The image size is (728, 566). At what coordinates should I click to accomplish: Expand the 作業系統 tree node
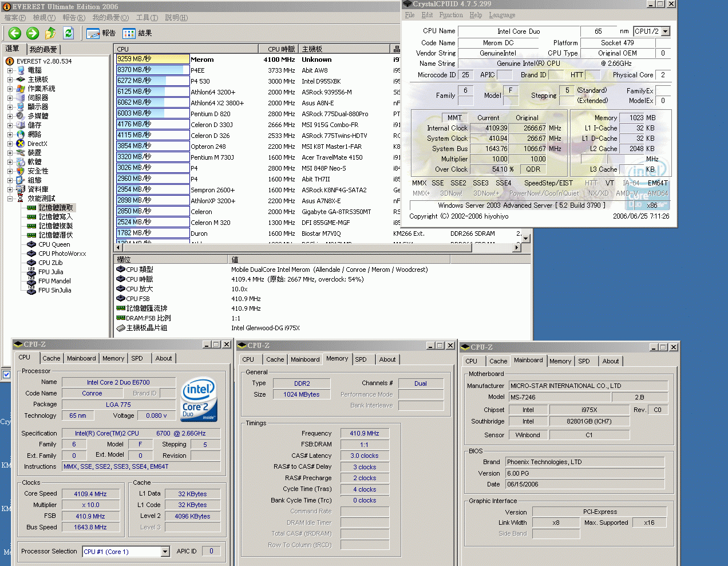click(10, 89)
